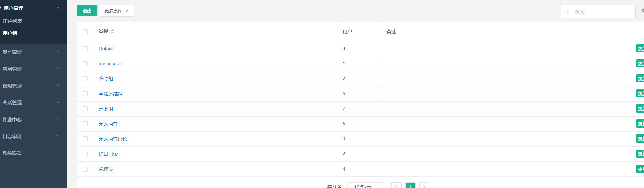The height and width of the screenshot is (188, 644).
Task: Open the 矿山只读 group link
Action: click(108, 154)
